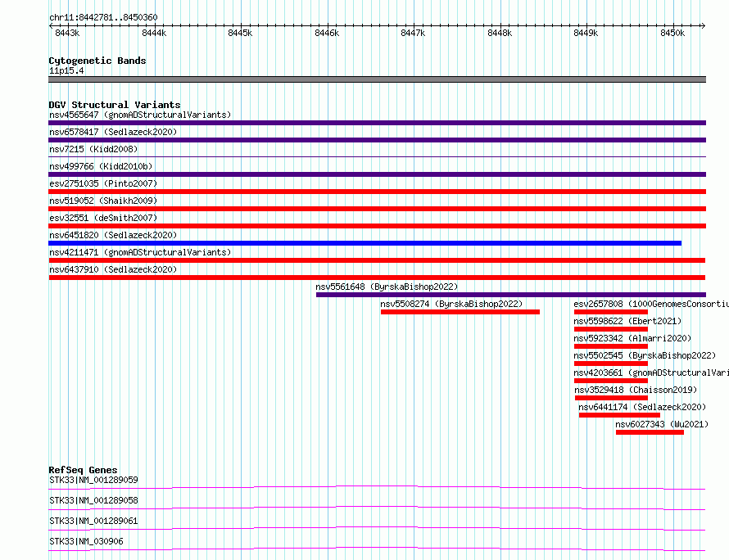
Task: Click the chr11:8442781..8450360 coordinates text
Action: coord(103,18)
